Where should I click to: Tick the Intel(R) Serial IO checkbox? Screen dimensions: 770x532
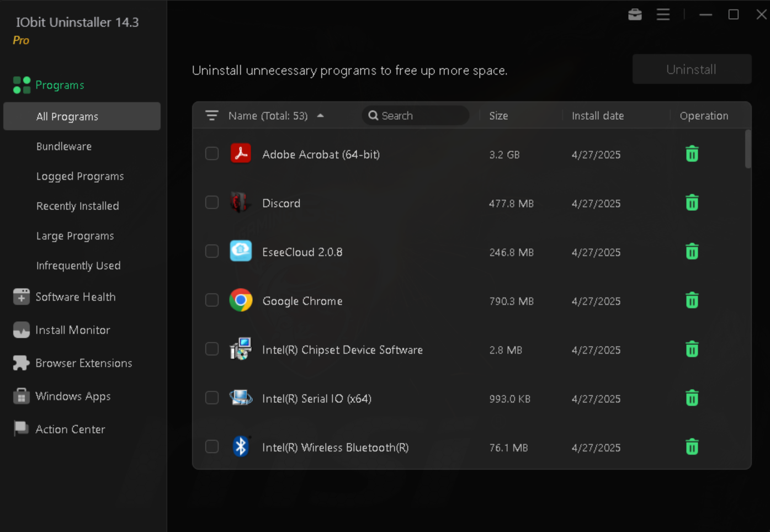(212, 398)
